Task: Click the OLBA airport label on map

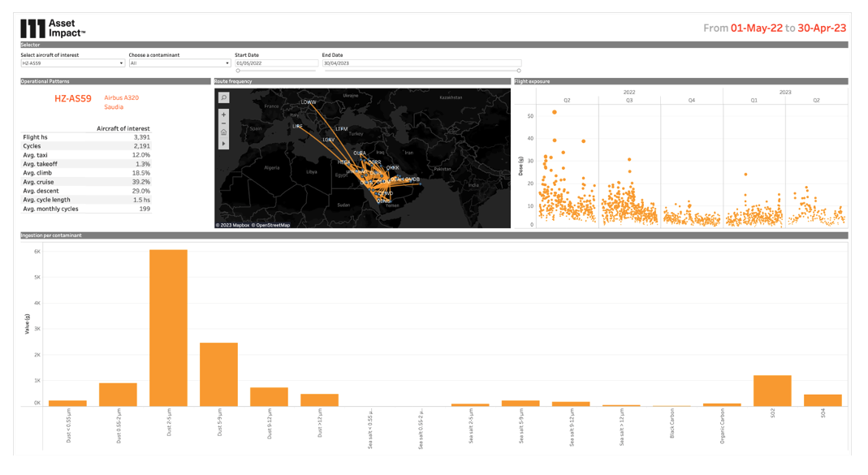Action: 360,153
